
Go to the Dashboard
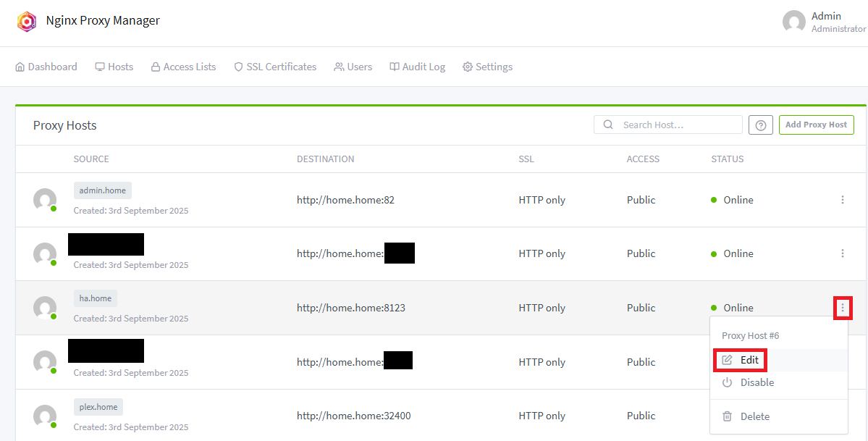(x=46, y=67)
